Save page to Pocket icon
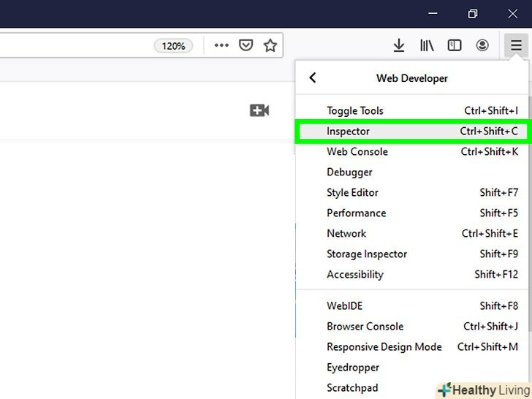The image size is (532, 399). (x=246, y=45)
